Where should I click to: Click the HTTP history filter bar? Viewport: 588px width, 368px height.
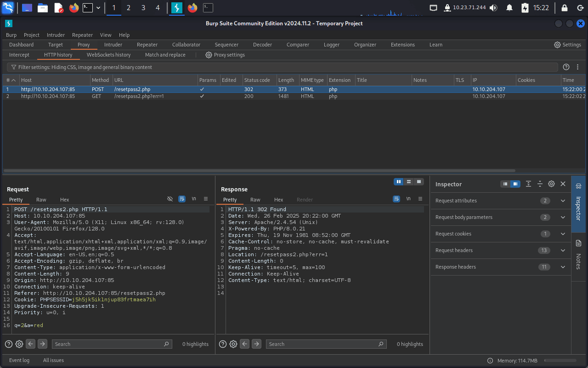tap(283, 67)
